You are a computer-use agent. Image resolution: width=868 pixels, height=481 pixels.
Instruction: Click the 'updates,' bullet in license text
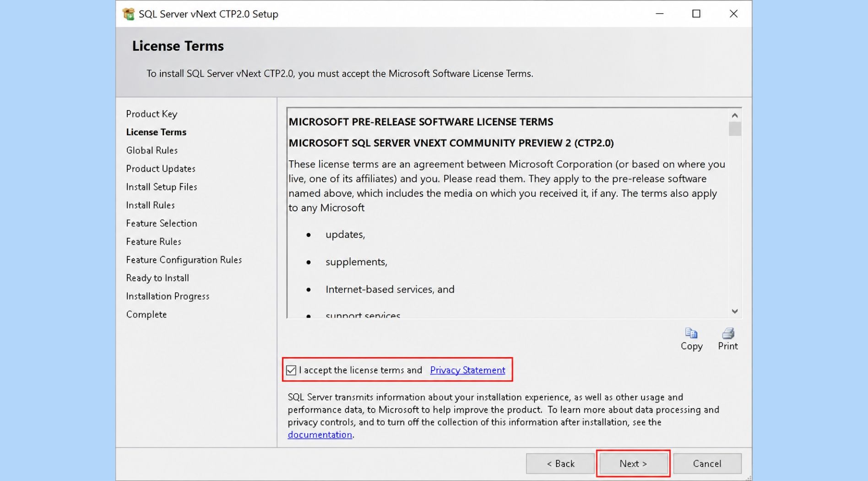pos(345,235)
